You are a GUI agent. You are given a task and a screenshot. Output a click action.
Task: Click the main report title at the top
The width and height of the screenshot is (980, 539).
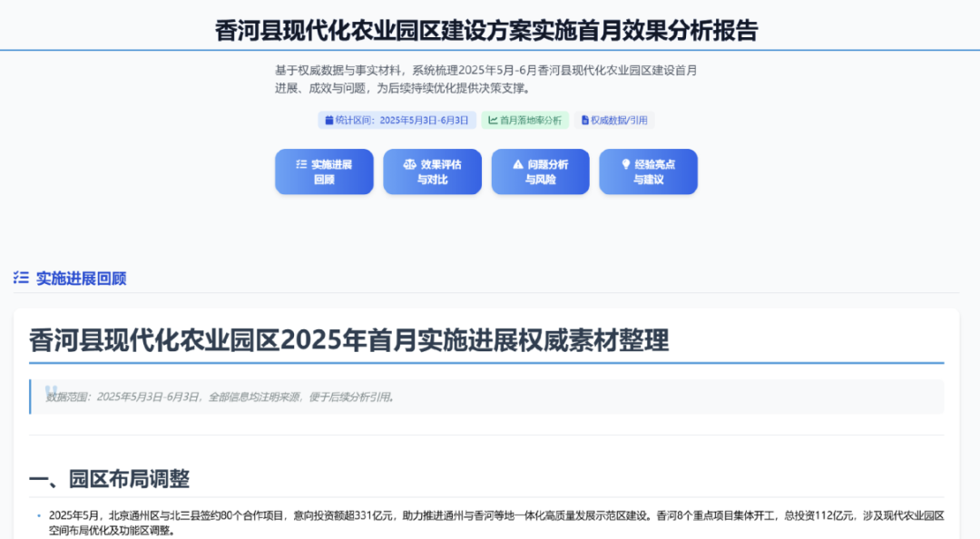coord(490,27)
